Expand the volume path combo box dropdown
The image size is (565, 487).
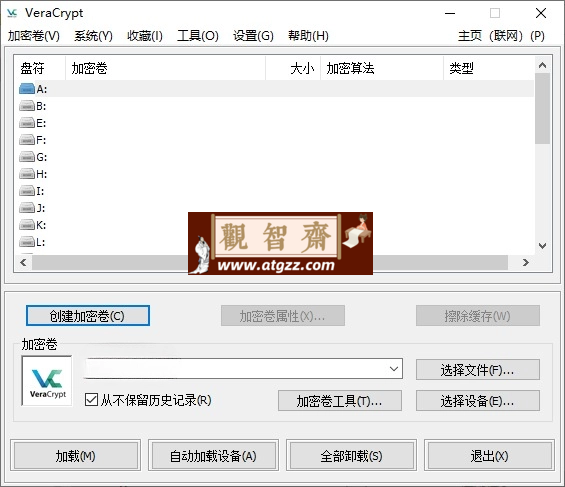click(x=394, y=368)
